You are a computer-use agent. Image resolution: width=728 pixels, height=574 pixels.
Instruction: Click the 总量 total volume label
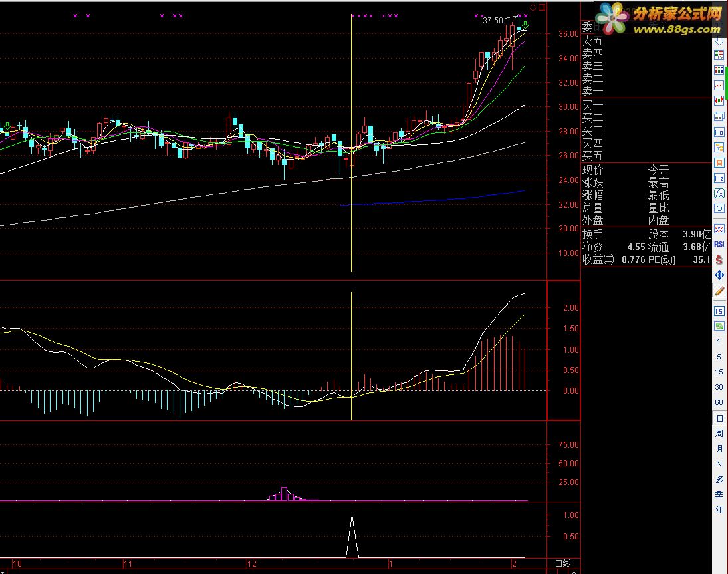pyautogui.click(x=592, y=208)
